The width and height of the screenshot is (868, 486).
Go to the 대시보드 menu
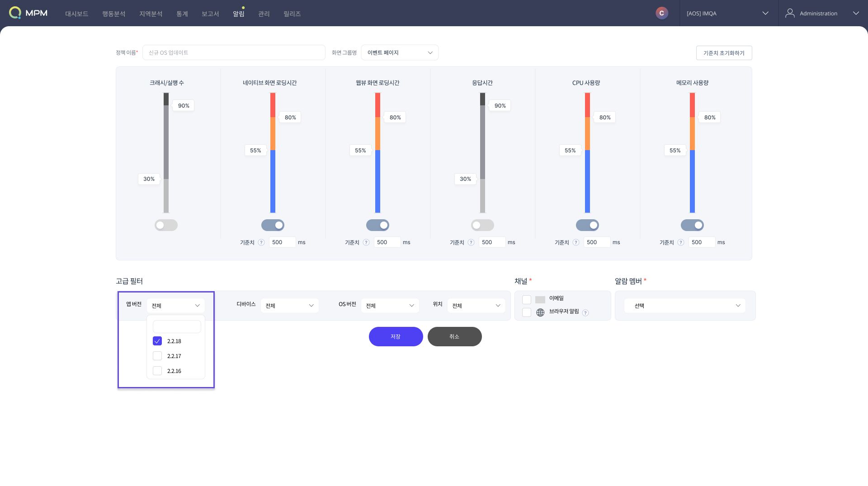(x=76, y=14)
